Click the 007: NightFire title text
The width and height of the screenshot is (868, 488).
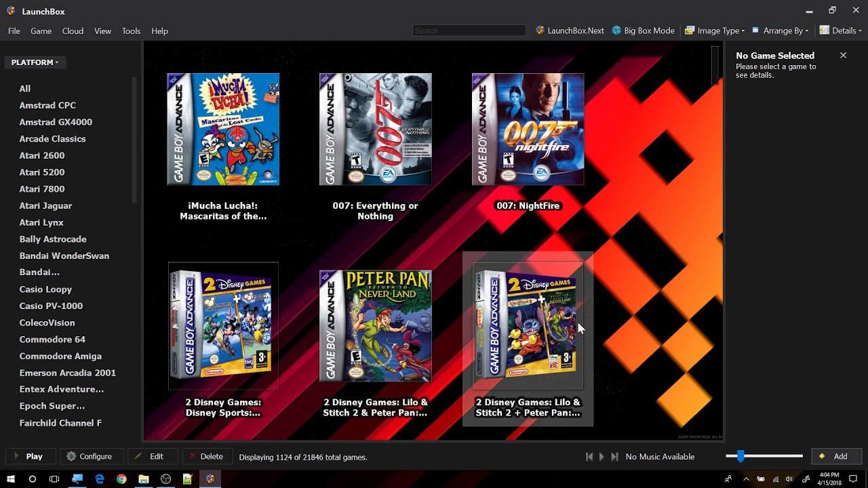528,205
